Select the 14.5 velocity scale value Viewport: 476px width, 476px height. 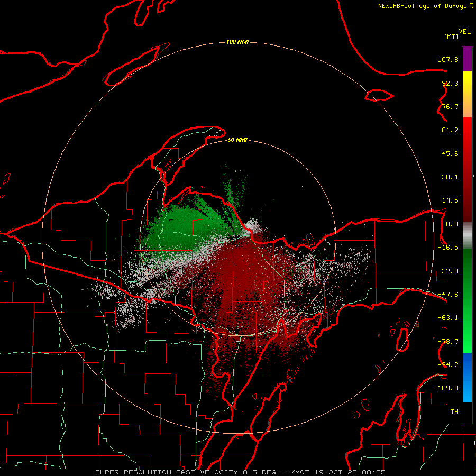click(450, 200)
